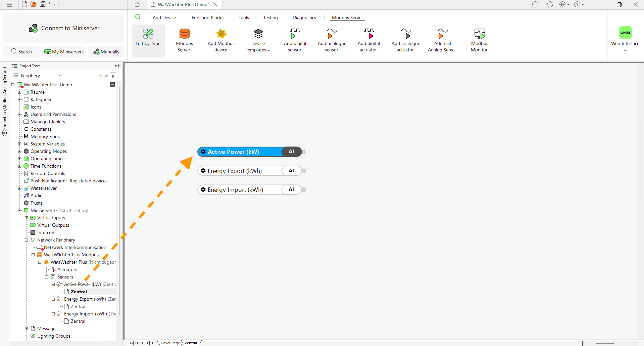Click Active Power block output connector
The width and height of the screenshot is (644, 346).
(304, 152)
